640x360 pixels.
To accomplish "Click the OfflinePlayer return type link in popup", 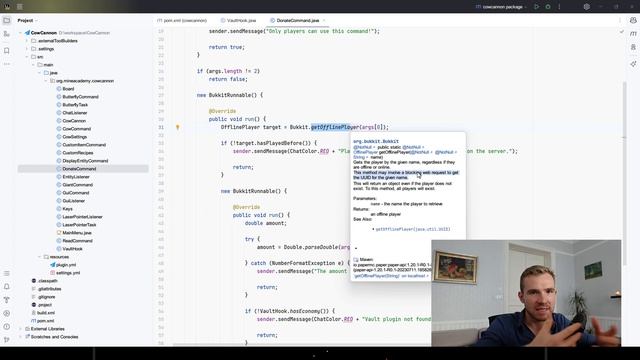I will (x=366, y=152).
